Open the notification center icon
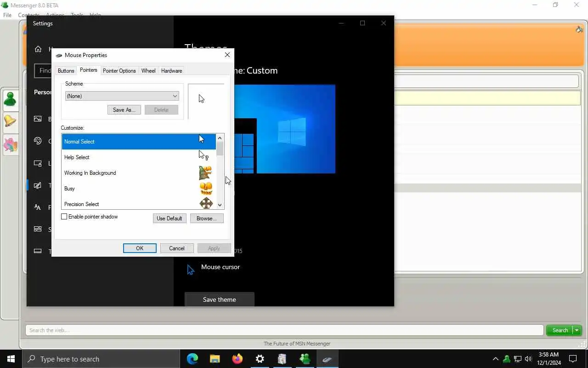 pyautogui.click(x=573, y=359)
